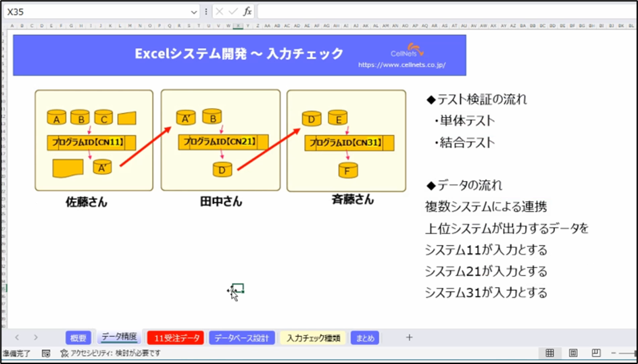Click the macro recording icon in status bar
This screenshot has height=364, width=638.
[x=46, y=353]
